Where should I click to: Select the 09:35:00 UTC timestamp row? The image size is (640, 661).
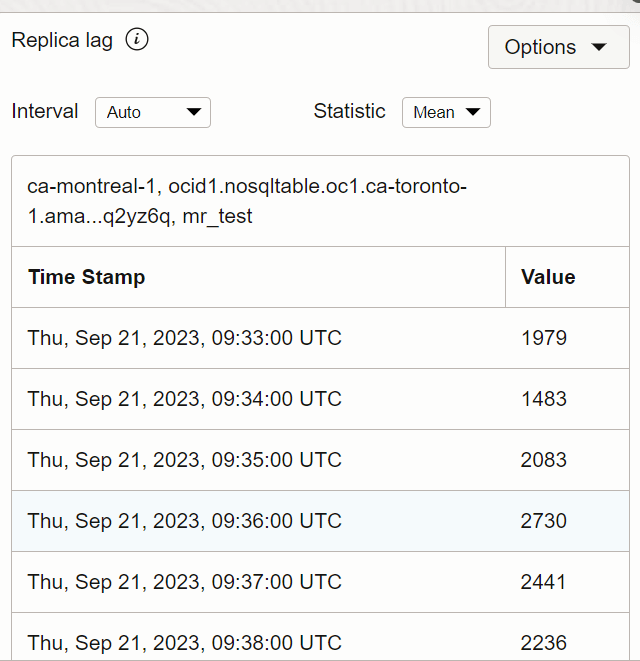[x=185, y=460]
